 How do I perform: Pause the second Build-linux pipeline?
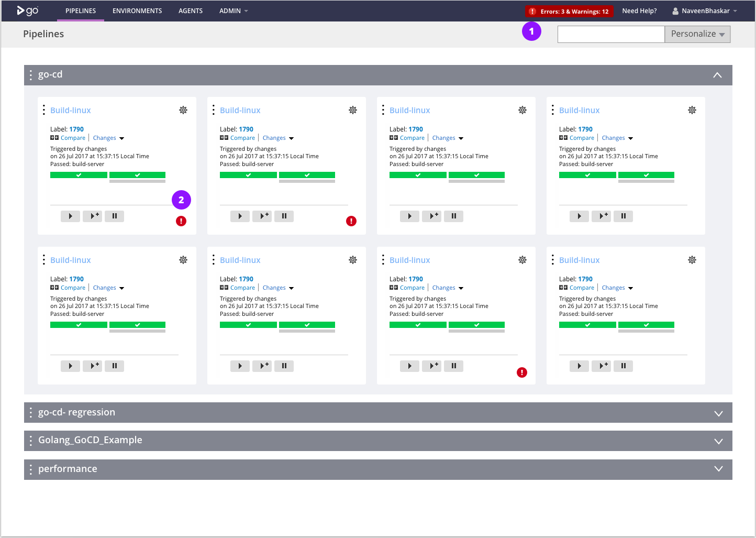pos(284,216)
